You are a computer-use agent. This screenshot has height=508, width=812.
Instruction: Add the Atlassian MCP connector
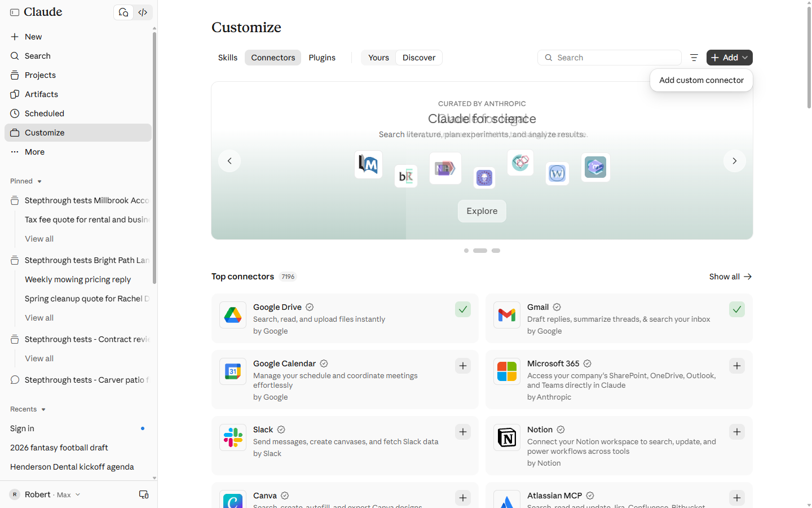coord(737,498)
